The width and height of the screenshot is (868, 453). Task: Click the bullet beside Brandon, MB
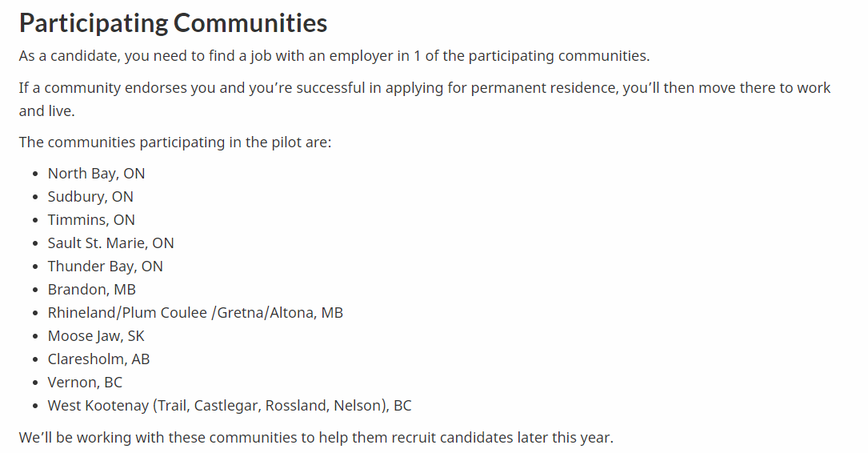tap(35, 291)
